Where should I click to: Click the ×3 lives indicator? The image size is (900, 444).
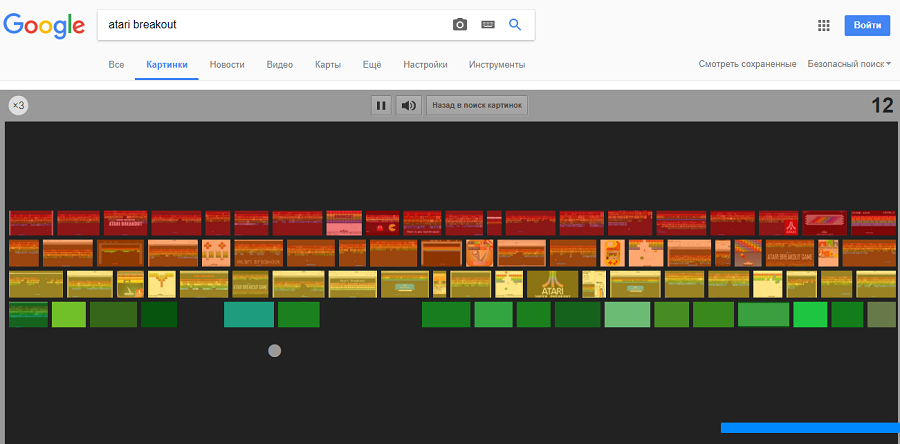pyautogui.click(x=18, y=106)
